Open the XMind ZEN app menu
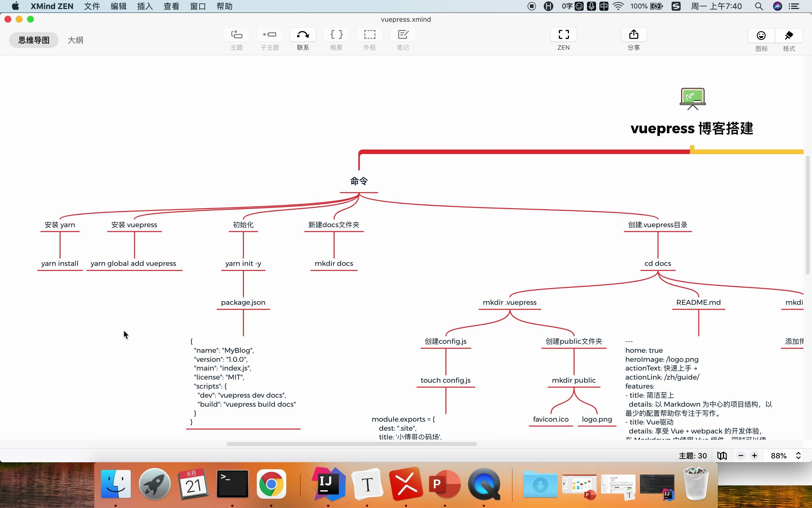 [52, 6]
